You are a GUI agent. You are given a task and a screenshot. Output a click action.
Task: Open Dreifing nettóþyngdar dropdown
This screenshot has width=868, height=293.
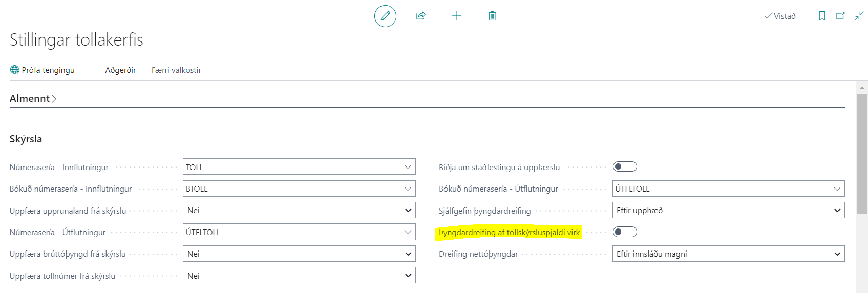point(728,254)
